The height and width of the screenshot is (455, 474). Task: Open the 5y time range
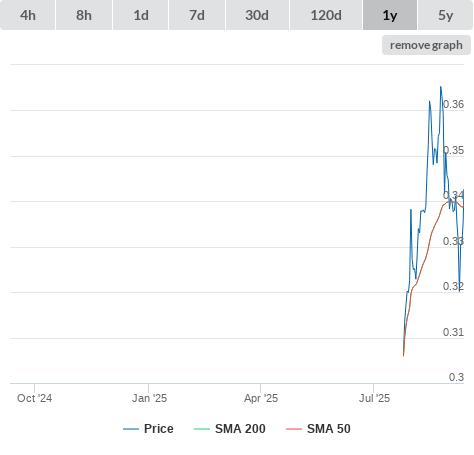(446, 15)
